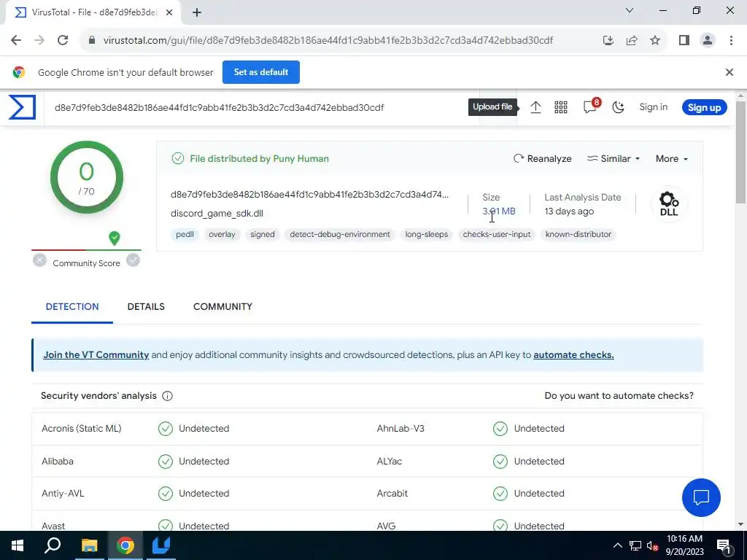Open a new browser tab
The height and width of the screenshot is (560, 747).
(x=197, y=13)
